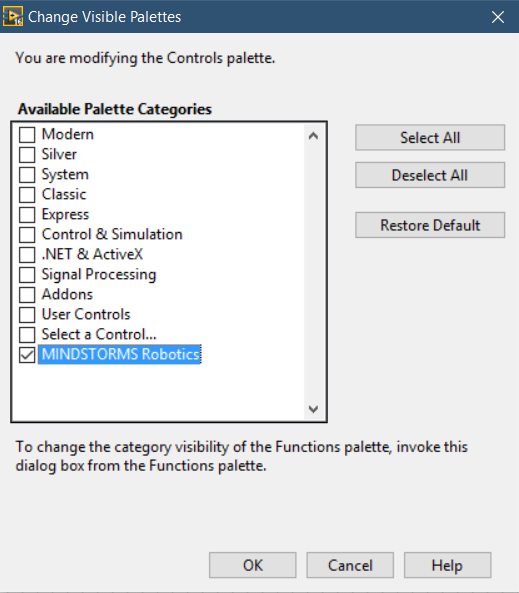The width and height of the screenshot is (519, 593).
Task: Select the 'Select a Control...' list item
Action: [99, 334]
